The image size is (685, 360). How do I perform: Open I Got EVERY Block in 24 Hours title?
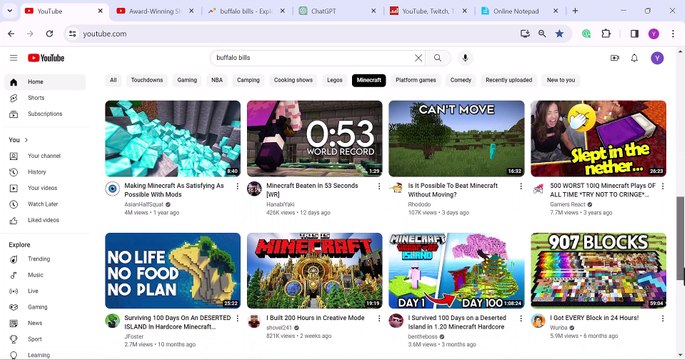coord(594,318)
